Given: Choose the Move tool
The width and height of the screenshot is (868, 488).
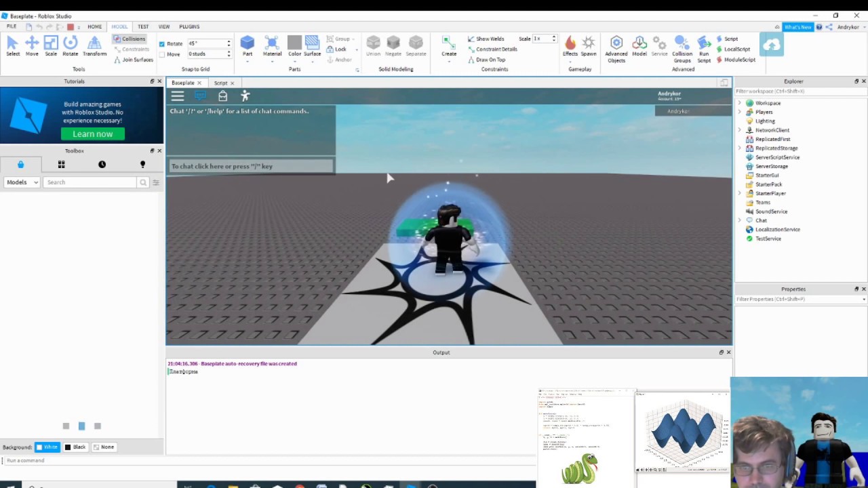Looking at the screenshot, I should [32, 46].
